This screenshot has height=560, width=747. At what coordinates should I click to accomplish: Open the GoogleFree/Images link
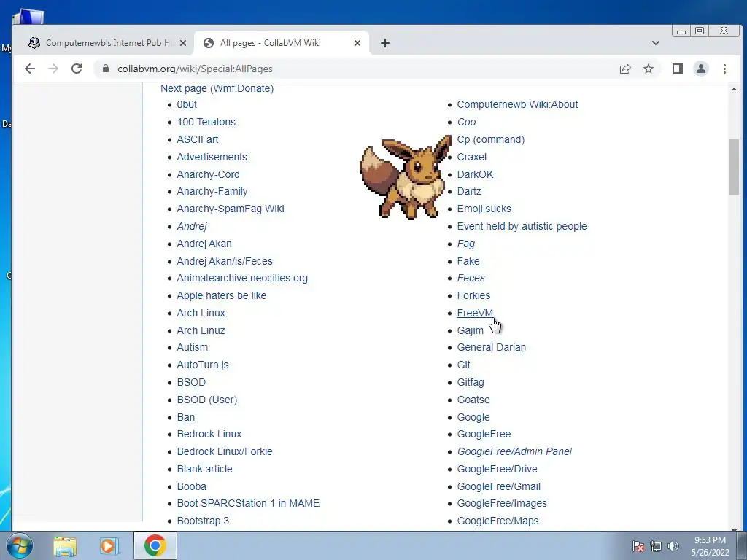(502, 503)
